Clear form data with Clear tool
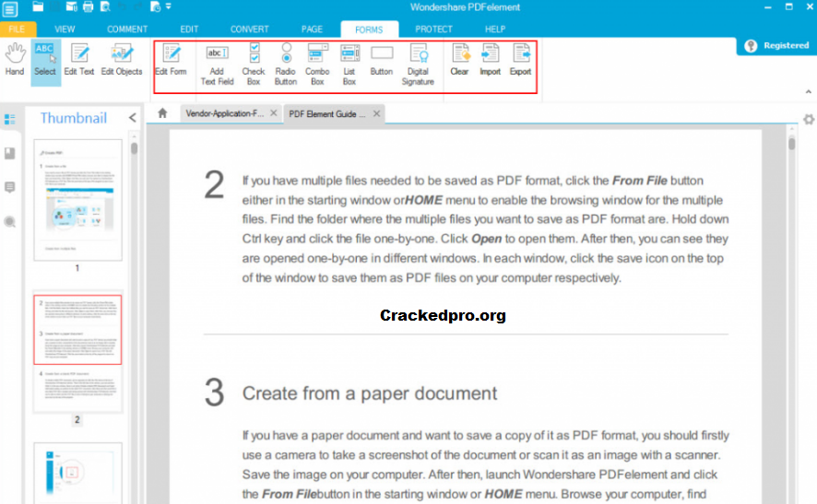This screenshot has height=504, width=817. click(459, 60)
